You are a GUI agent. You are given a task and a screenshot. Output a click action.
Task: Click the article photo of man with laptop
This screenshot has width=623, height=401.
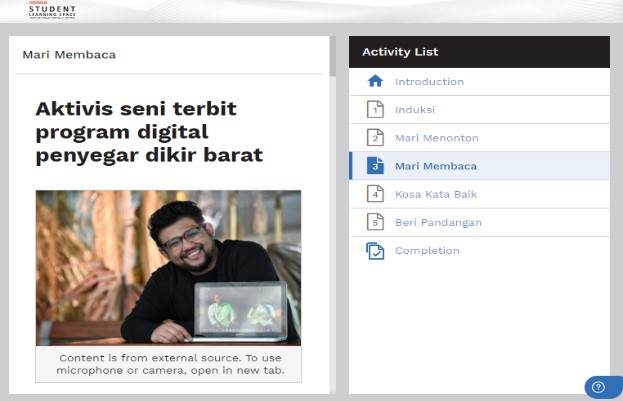coord(168,267)
